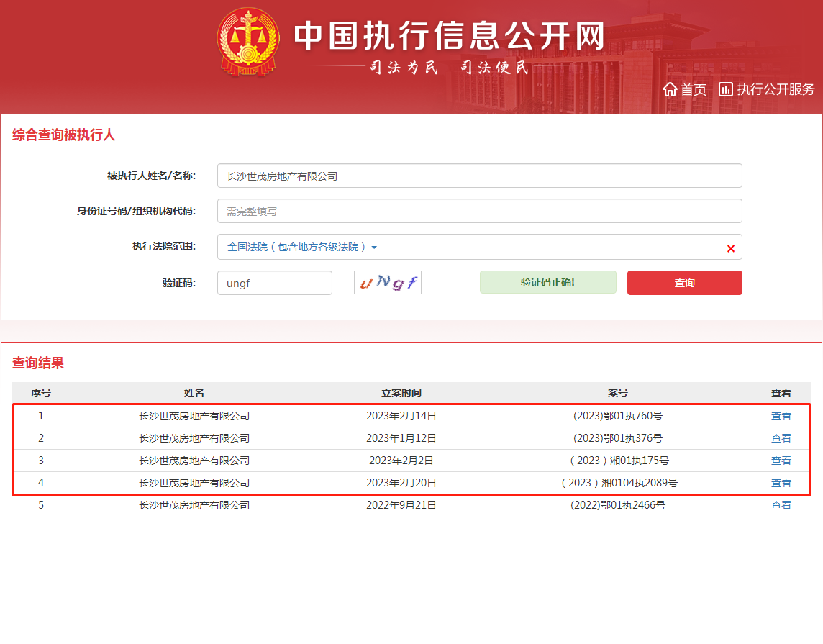Expand the 全国法院 court scope dropdown
The height and width of the screenshot is (644, 823).
tap(302, 247)
